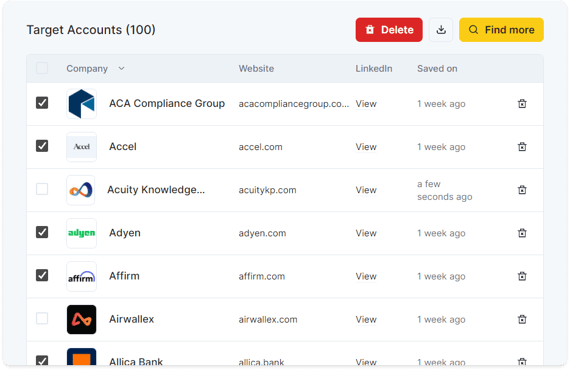
Task: Click the red Delete button
Action: pyautogui.click(x=389, y=30)
